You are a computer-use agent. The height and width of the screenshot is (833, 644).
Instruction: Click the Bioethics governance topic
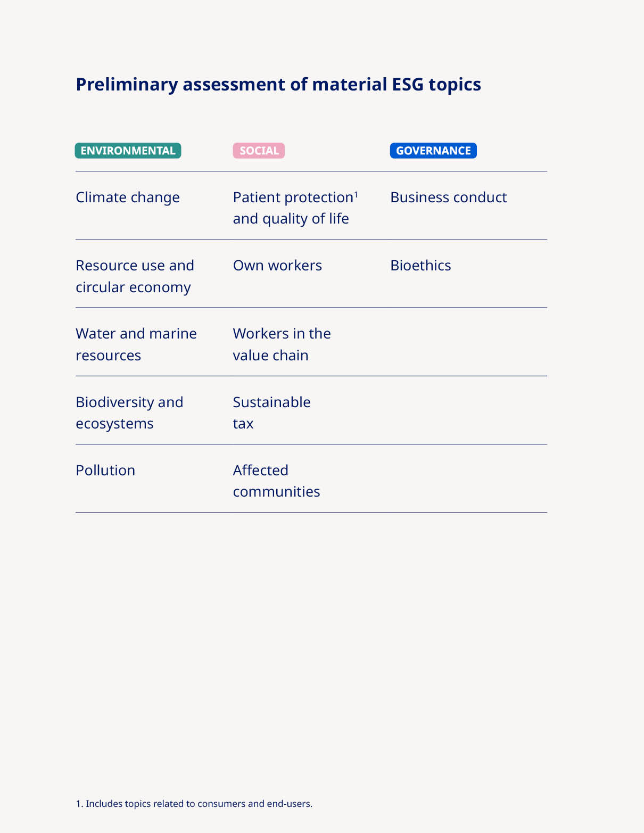tap(420, 266)
